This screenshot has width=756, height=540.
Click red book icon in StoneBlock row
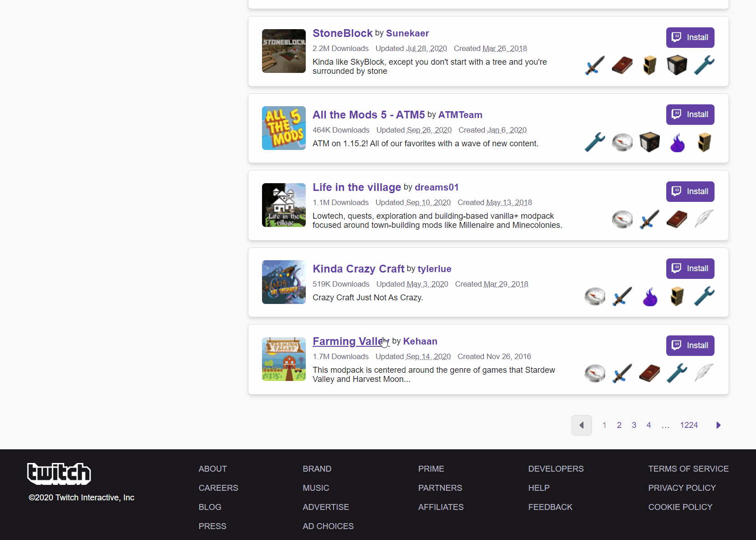(x=622, y=65)
